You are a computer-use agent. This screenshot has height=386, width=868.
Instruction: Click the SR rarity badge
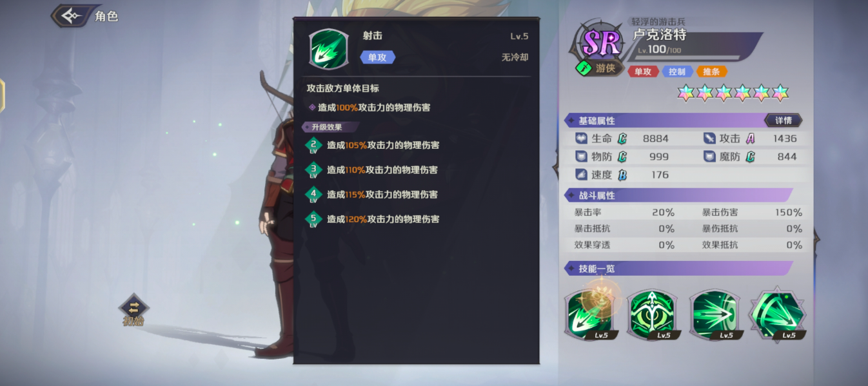[x=601, y=43]
